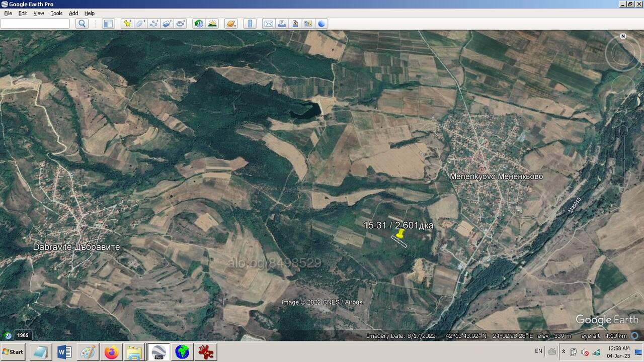Click the coordinates 42°13'43.92" N readout

(x=466, y=336)
